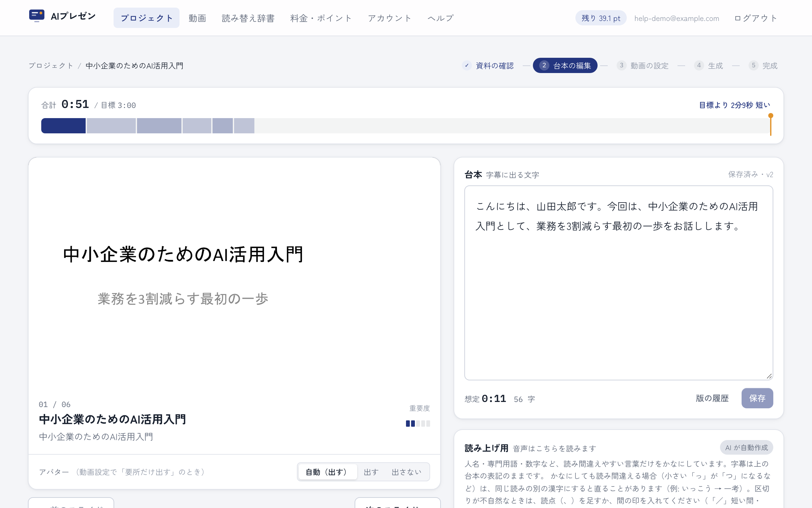Click the プロジェクト breadcrumb link
This screenshot has height=508, width=812.
(x=51, y=65)
